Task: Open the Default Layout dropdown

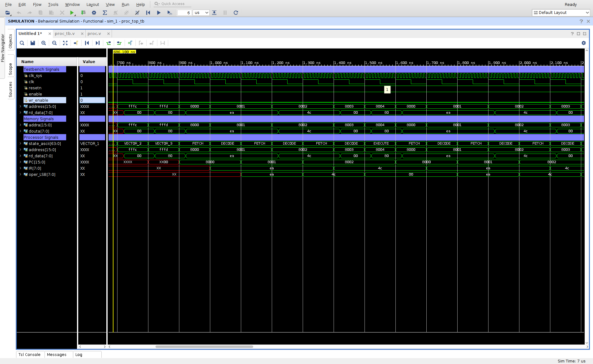Action: [x=561, y=13]
